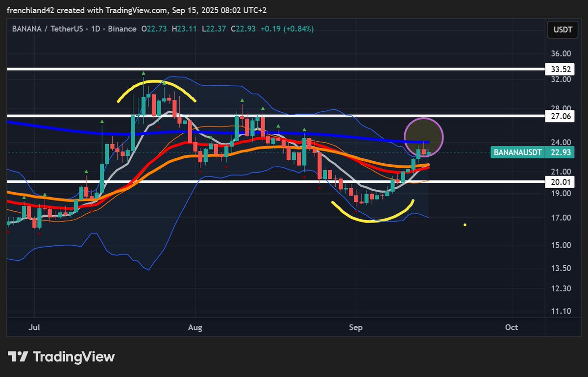
Task: Change the 1D timeframe interval
Action: pos(96,29)
